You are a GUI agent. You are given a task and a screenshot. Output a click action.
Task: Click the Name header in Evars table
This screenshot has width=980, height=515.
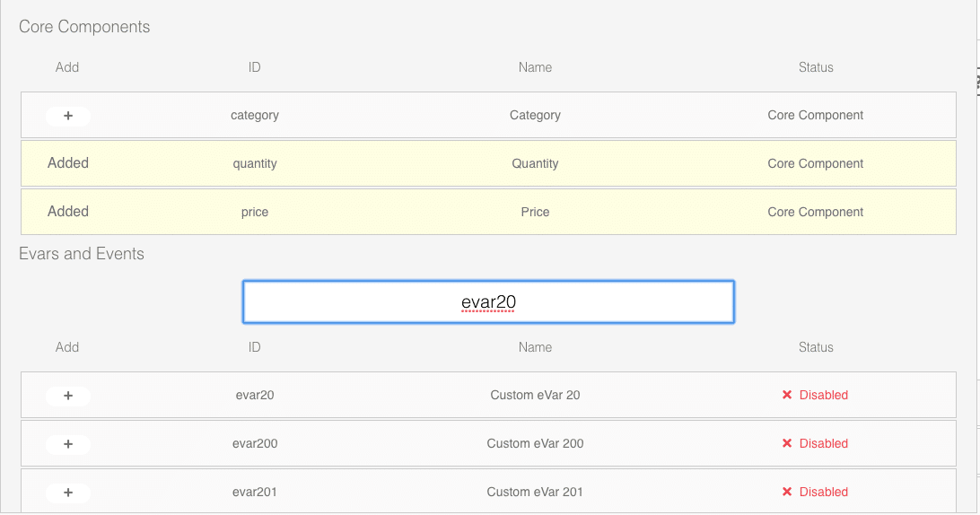pos(535,347)
